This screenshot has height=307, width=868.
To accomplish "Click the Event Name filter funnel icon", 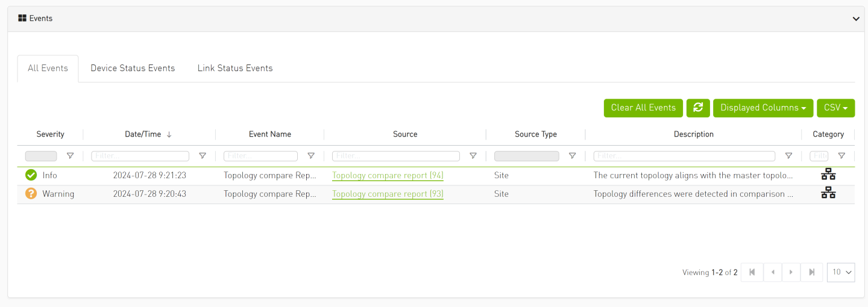I will click(311, 156).
